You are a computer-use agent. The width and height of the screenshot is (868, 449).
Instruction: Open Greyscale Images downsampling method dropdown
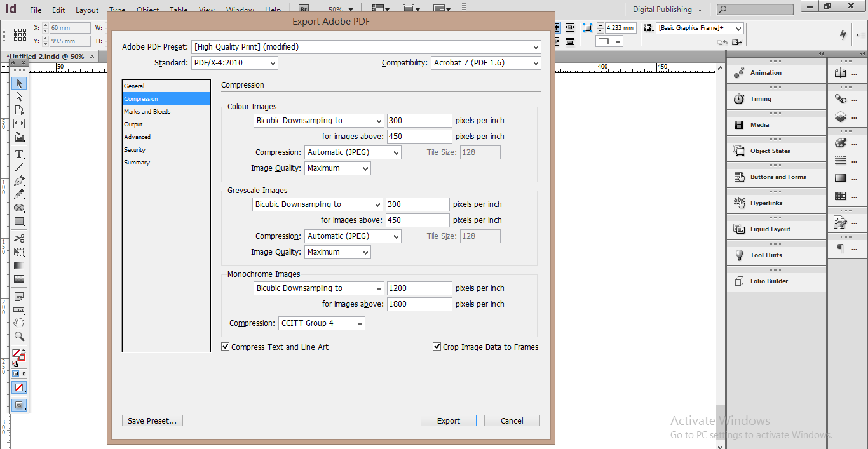[317, 204]
